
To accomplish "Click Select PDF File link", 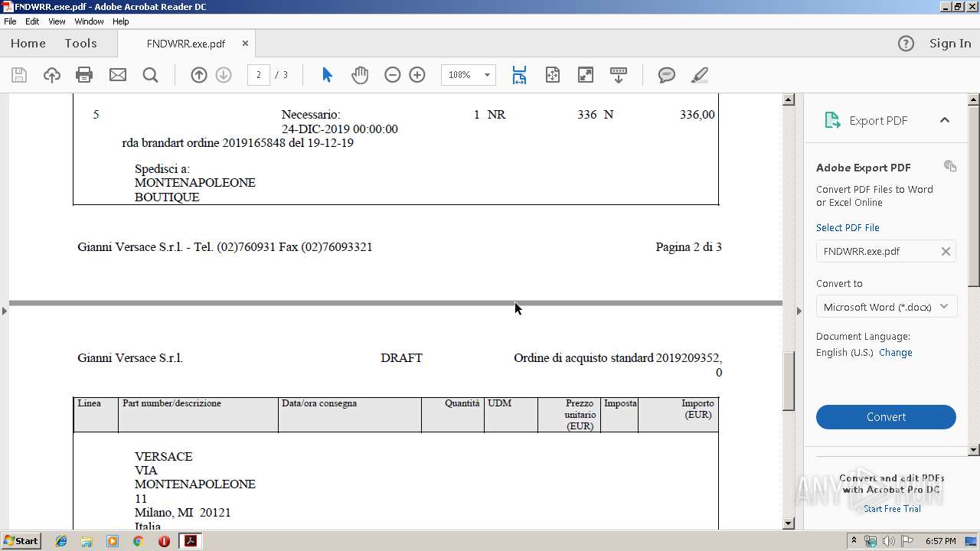I will tap(848, 228).
